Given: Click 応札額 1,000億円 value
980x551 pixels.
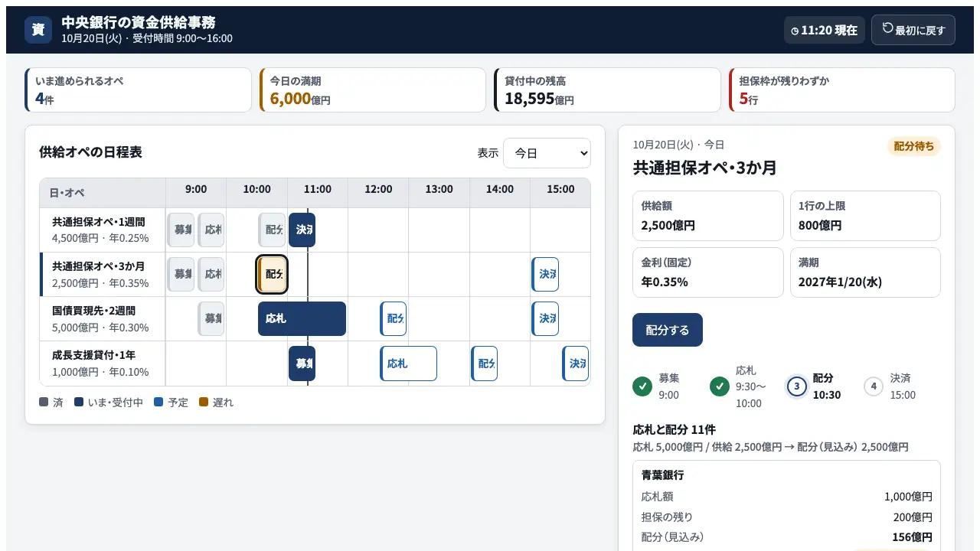Looking at the screenshot, I should pyautogui.click(x=909, y=497).
